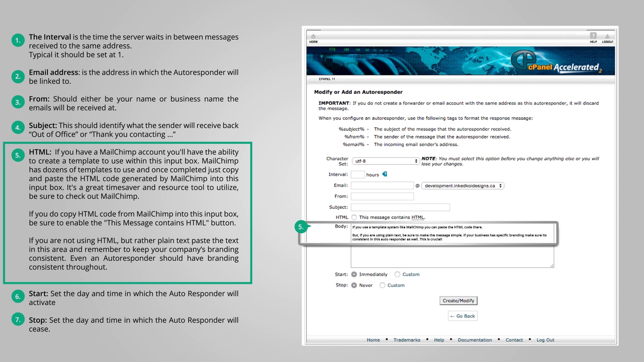Click the Body textarea resize handle
This screenshot has height=362, width=644.
pos(552,266)
